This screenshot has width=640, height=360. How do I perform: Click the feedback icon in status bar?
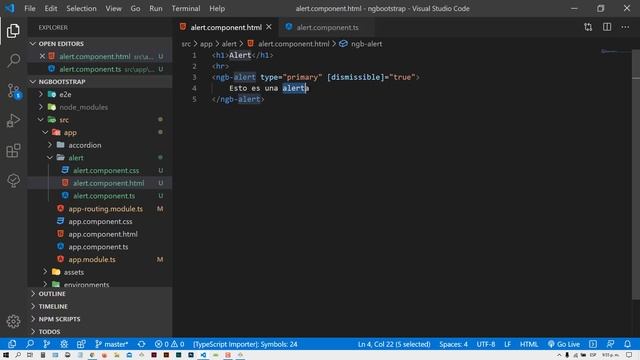(x=610, y=344)
